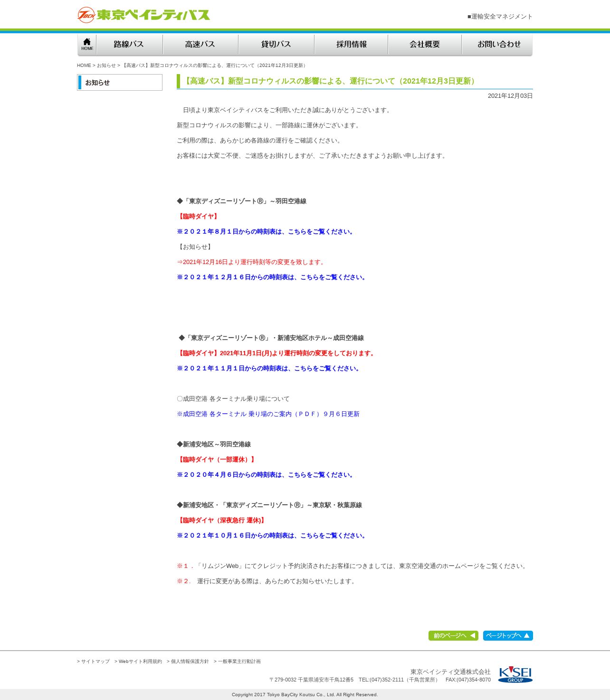Open 成田空港 各ターミナル乗り場 PDF link

coord(268,414)
